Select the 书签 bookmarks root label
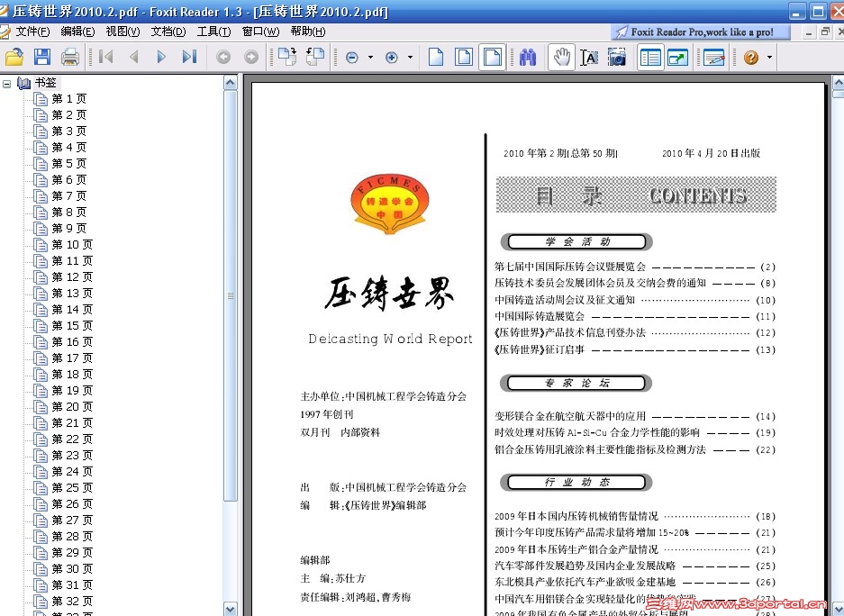This screenshot has height=616, width=844. click(46, 83)
